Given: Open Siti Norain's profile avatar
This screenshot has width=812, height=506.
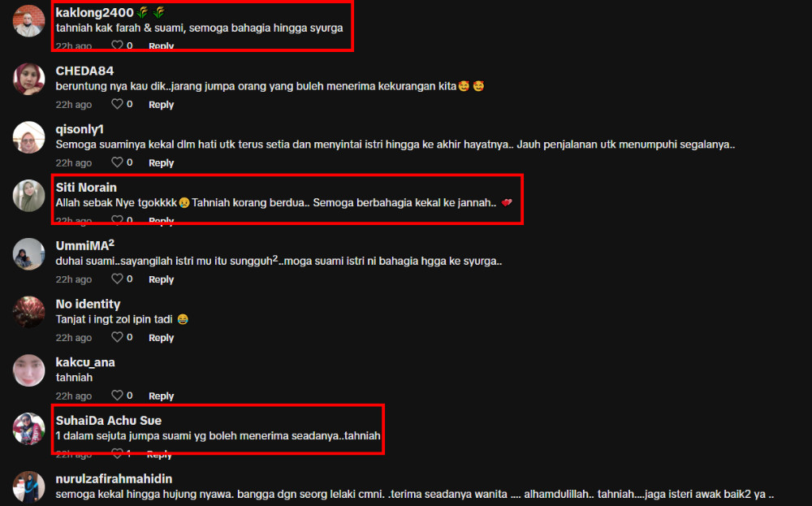Looking at the screenshot, I should point(29,195).
